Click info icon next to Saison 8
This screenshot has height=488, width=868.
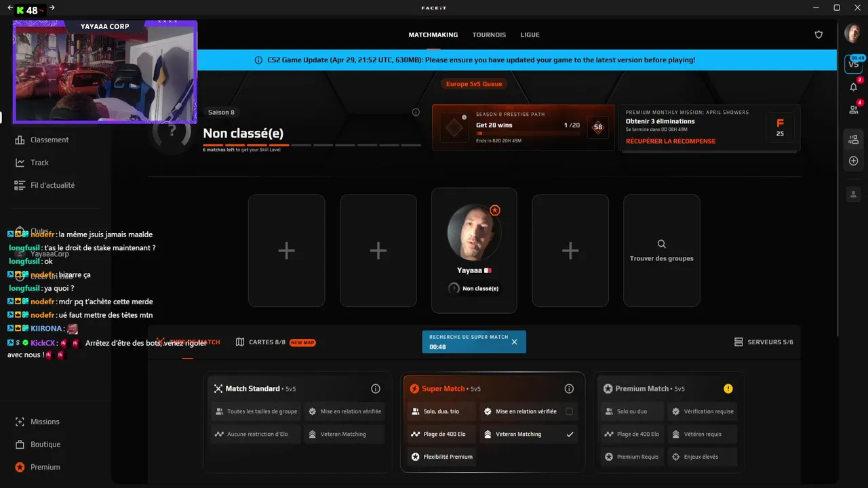(416, 113)
